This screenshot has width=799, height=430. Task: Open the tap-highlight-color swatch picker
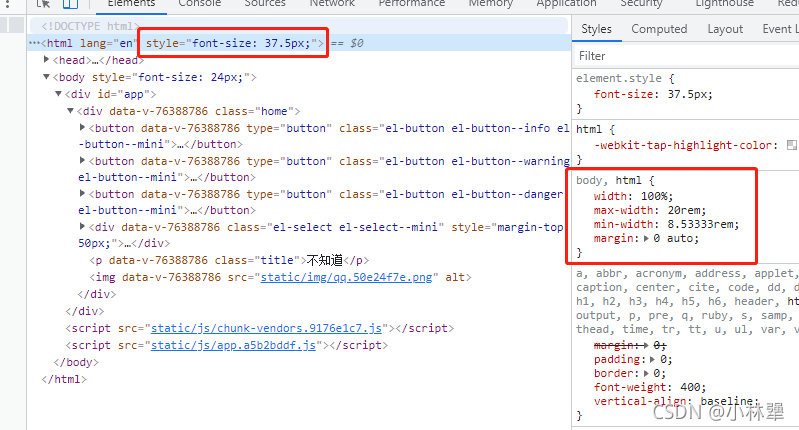(x=791, y=145)
